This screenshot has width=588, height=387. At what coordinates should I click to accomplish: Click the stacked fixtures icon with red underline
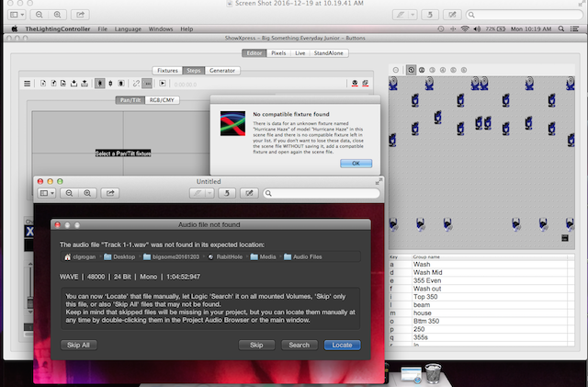click(x=366, y=84)
